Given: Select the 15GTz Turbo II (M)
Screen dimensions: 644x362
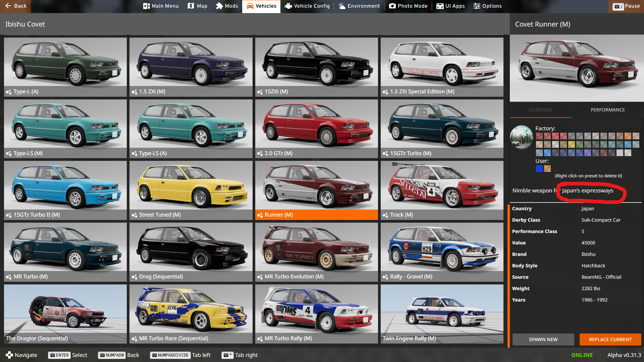Looking at the screenshot, I should click(x=65, y=190).
